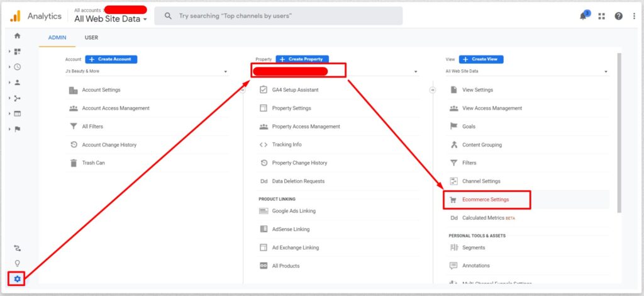The width and height of the screenshot is (644, 296).
Task: Click the search magnifier icon
Action: [x=167, y=16]
